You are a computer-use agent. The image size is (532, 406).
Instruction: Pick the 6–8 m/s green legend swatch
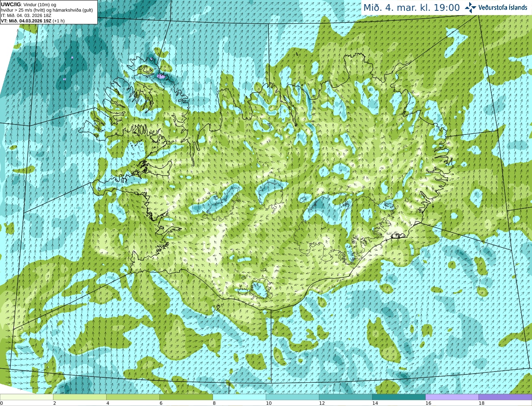pyautogui.click(x=186, y=397)
